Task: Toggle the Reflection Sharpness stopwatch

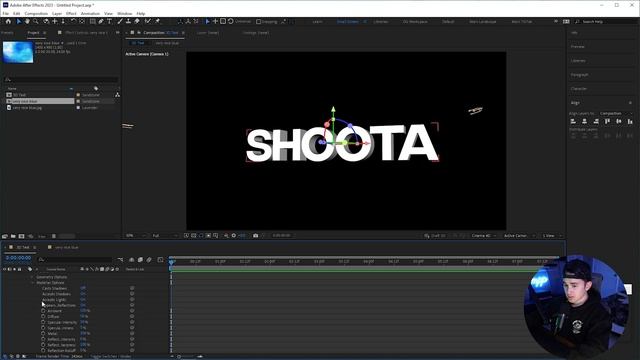Action: [43, 345]
